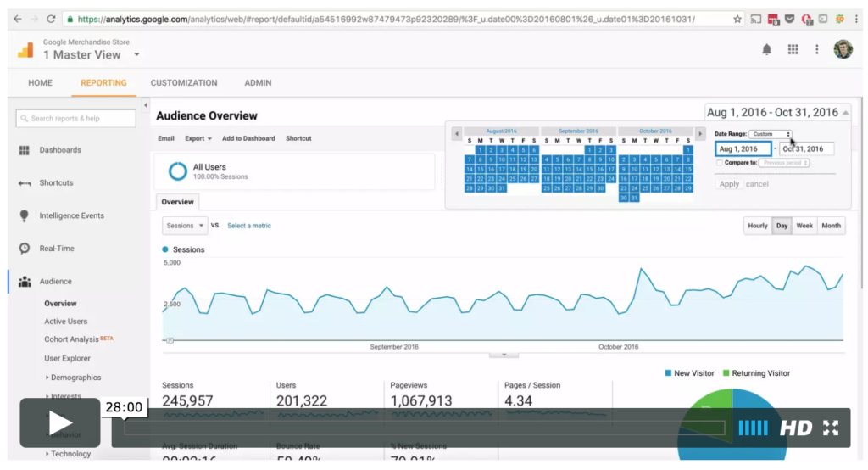
Task: Click the Shortcut button
Action: [298, 138]
